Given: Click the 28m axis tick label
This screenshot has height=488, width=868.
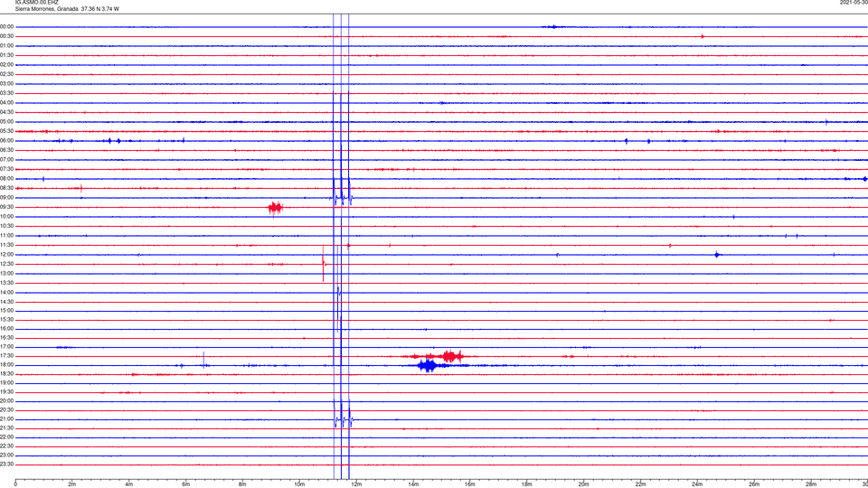Looking at the screenshot, I should tap(811, 484).
